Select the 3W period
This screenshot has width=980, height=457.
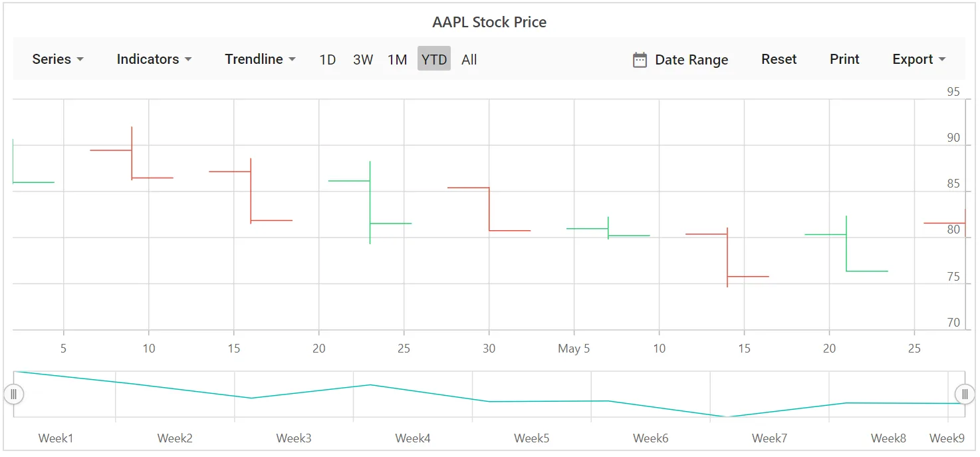click(x=363, y=59)
